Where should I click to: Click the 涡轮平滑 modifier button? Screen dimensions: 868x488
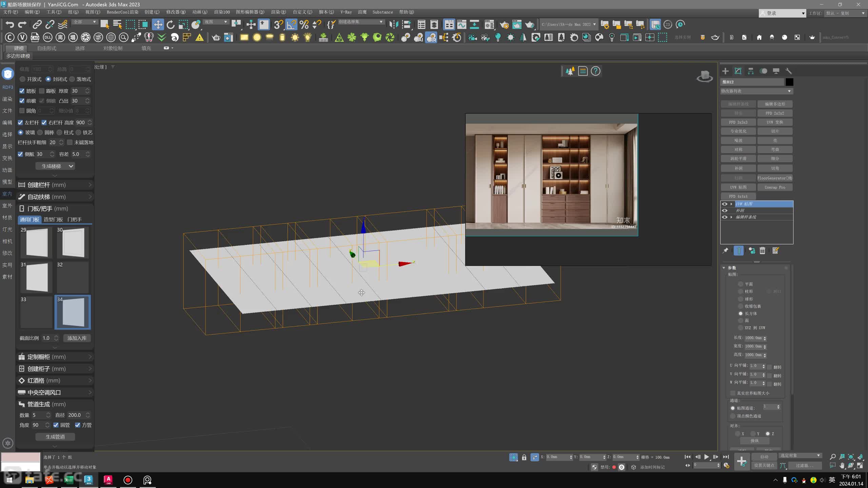(738, 159)
